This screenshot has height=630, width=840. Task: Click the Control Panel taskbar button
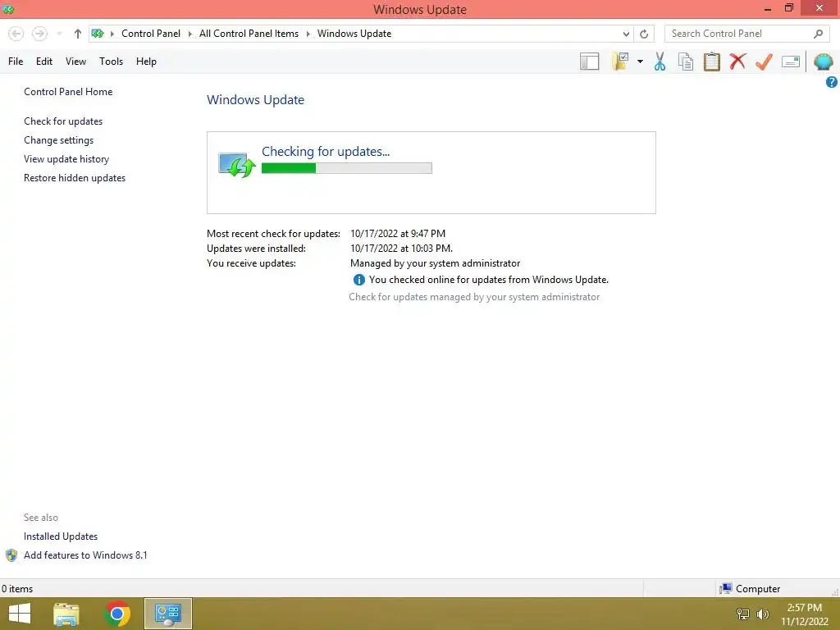167,614
